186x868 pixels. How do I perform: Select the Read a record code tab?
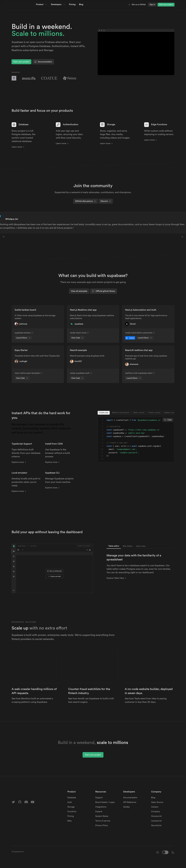coord(139,412)
